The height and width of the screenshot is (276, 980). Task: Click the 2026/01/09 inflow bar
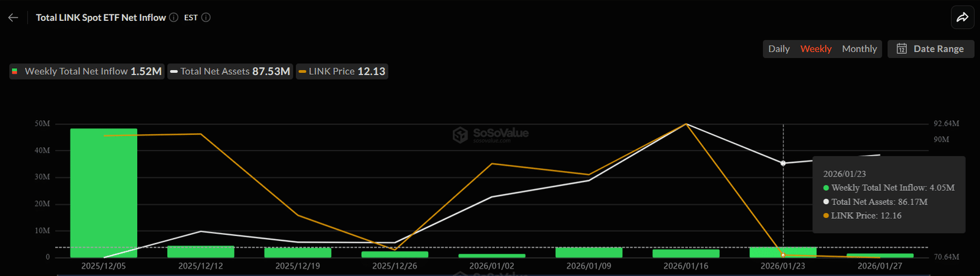point(589,253)
